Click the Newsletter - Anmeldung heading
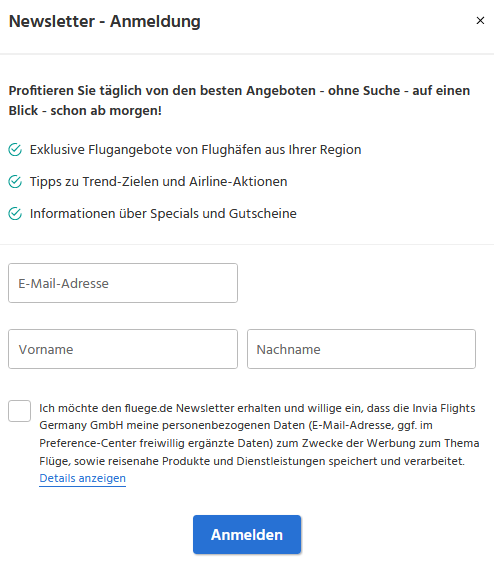The image size is (494, 566). point(105,21)
